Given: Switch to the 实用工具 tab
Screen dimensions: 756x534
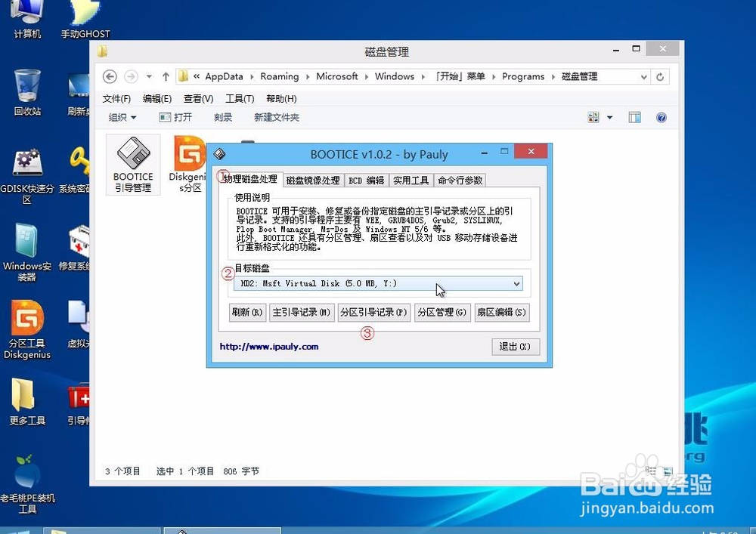Looking at the screenshot, I should [411, 181].
